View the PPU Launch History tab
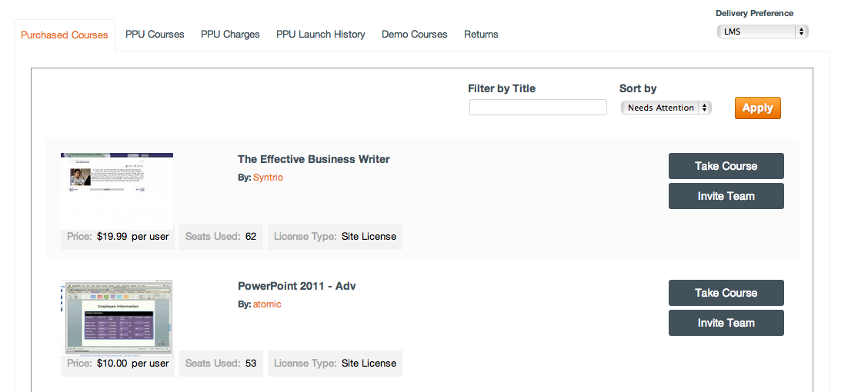Viewport: 868px width, 392px height. pos(320,35)
